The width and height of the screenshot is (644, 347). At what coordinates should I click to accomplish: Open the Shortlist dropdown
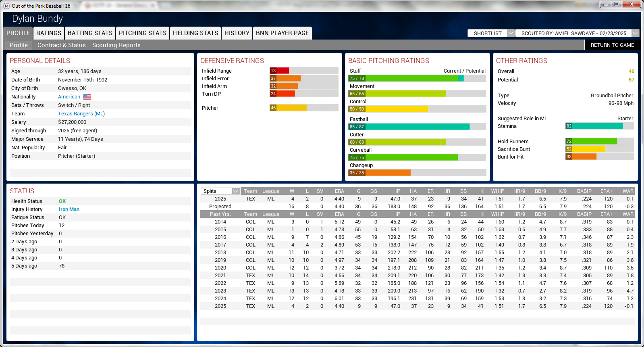491,33
